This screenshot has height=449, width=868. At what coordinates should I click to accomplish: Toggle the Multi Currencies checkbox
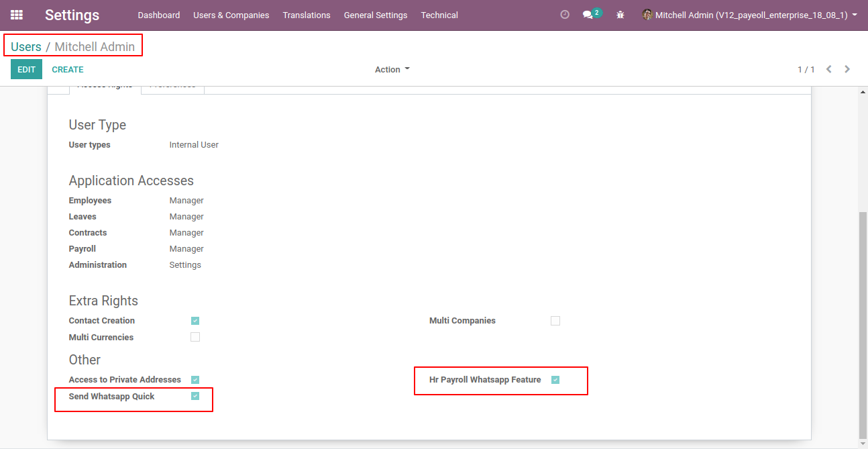pyautogui.click(x=195, y=337)
